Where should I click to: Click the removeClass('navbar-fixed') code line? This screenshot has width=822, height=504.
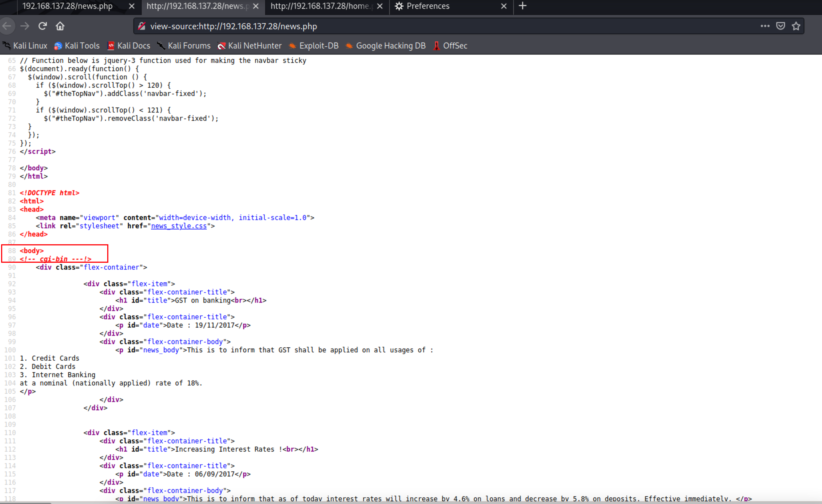tap(131, 119)
